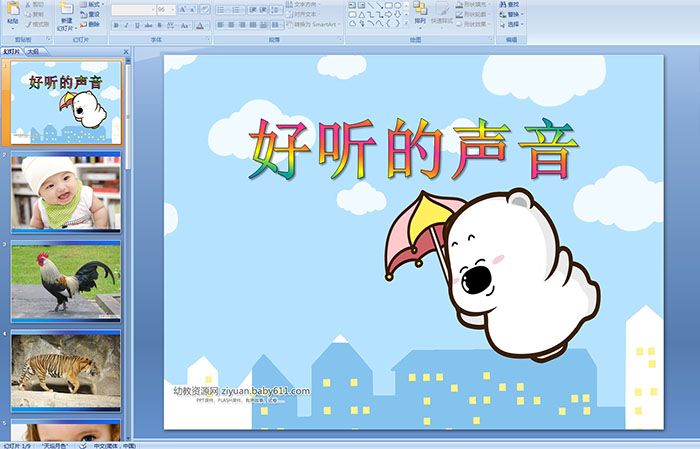Screen dimensions: 700x449
Task: Select slide 1 title thumbnail
Action: point(66,103)
